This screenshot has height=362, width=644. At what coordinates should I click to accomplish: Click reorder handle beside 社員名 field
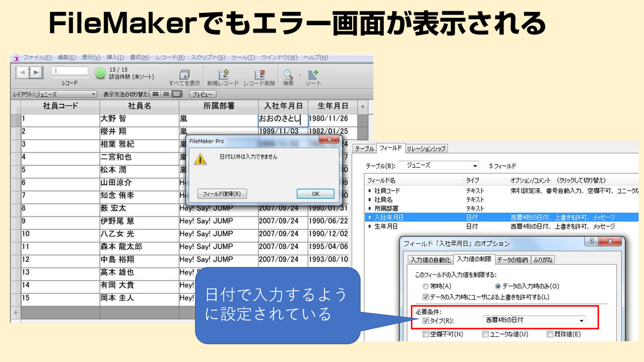[369, 199]
